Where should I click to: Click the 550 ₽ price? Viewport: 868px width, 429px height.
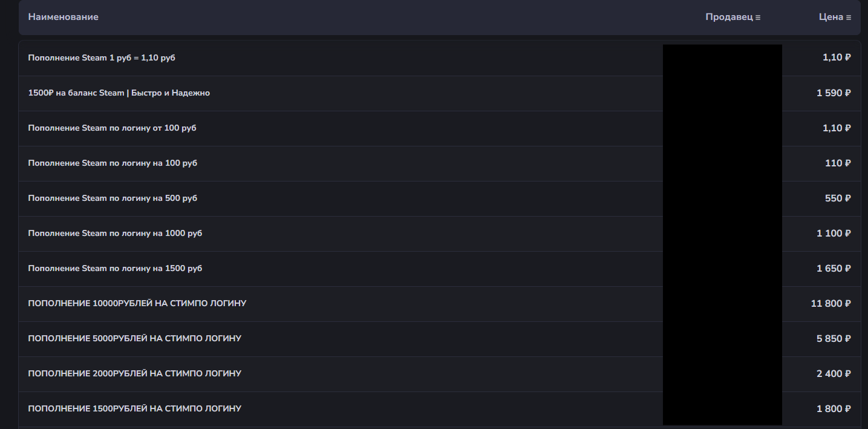(x=838, y=198)
